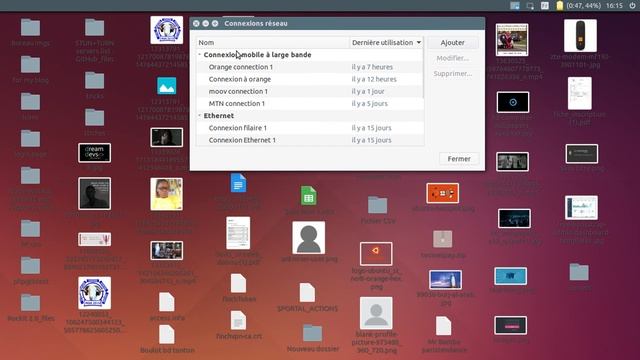Select the Bureau imgs folder on desktop
The height and width of the screenshot is (360, 640).
[30, 28]
